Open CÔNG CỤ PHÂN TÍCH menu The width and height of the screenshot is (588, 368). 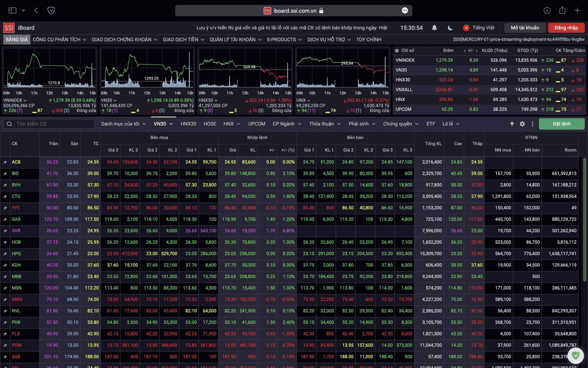pyautogui.click(x=59, y=39)
